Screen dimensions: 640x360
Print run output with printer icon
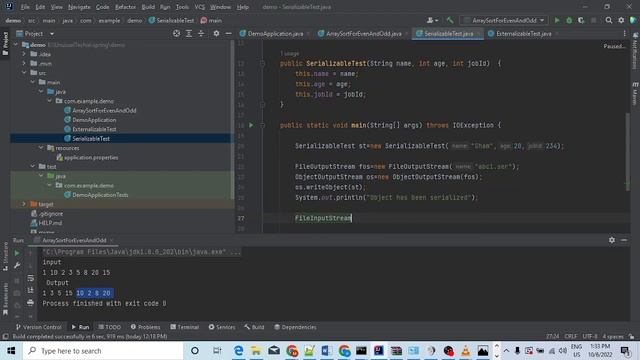pyautogui.click(x=30, y=303)
